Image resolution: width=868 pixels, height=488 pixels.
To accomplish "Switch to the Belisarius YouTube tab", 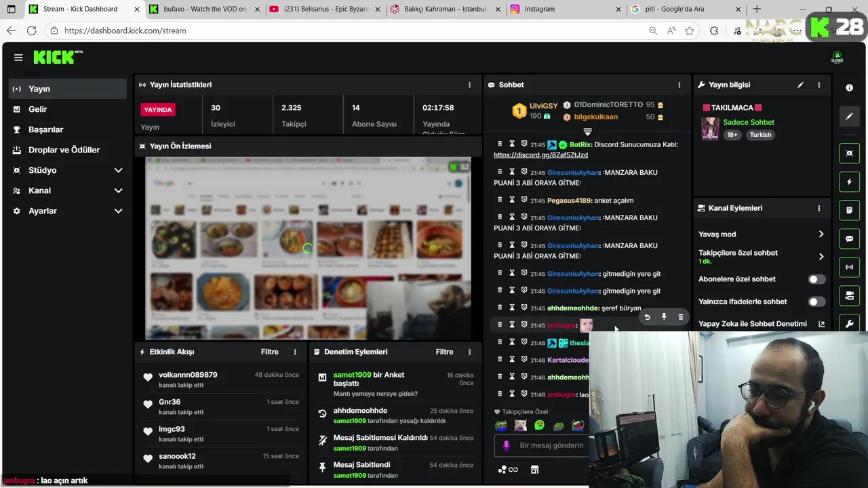I will click(324, 9).
